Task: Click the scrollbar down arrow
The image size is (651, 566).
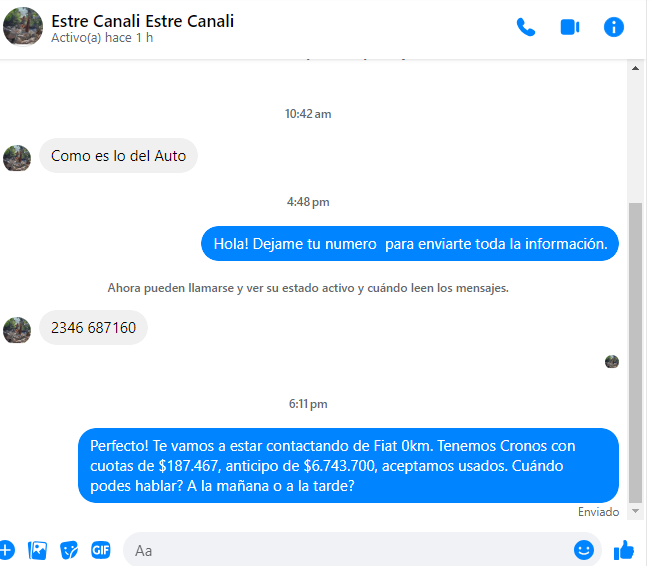Action: 635,511
